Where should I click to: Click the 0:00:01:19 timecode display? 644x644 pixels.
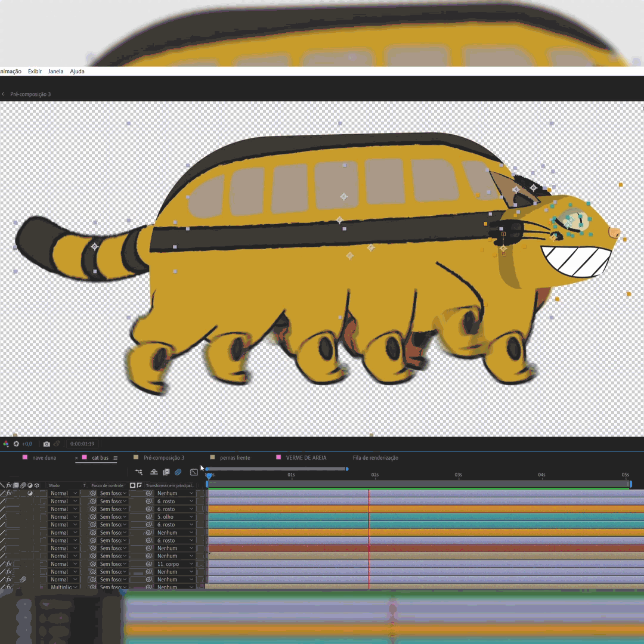(82, 444)
